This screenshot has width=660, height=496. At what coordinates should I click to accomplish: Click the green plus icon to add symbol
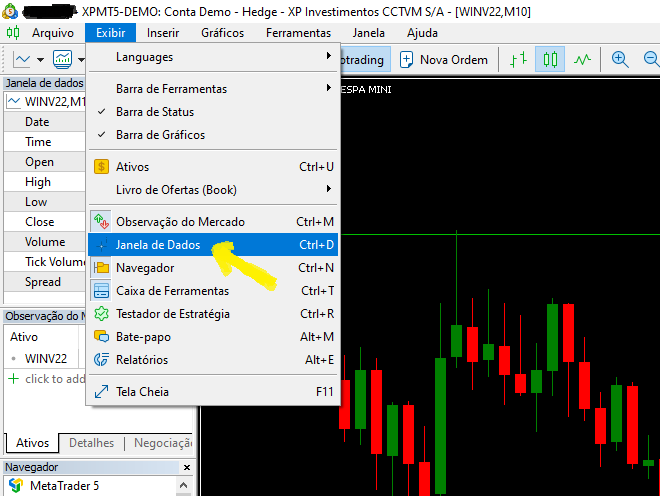coord(13,379)
